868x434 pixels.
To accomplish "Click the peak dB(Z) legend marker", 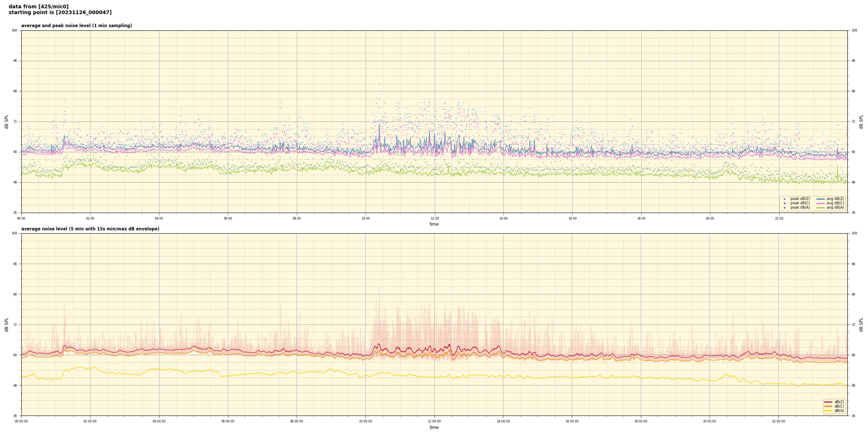I will [x=784, y=199].
